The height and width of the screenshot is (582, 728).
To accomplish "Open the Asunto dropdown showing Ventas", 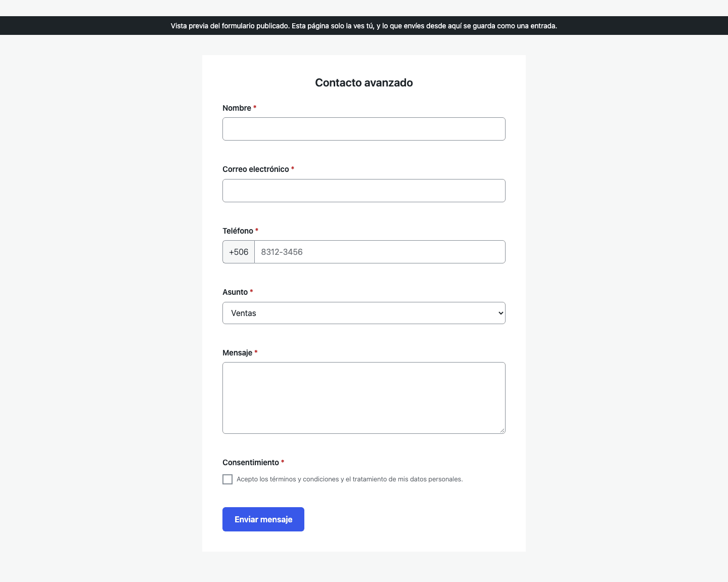I will (x=364, y=313).
